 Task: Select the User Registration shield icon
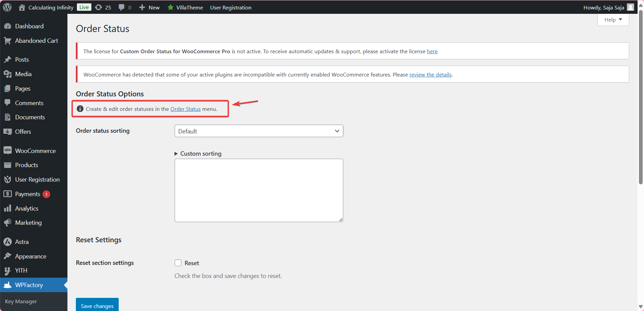tap(8, 179)
